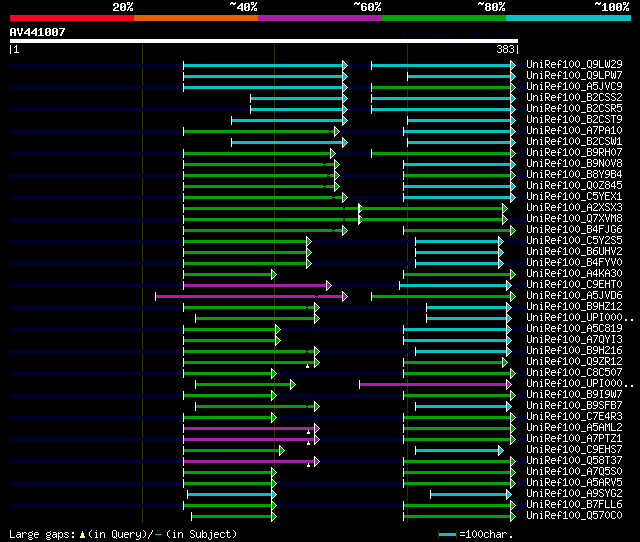Select the UniRef100_B9N0V8 label
Image resolution: width=640 pixels, height=542 pixels.
[x=574, y=163]
